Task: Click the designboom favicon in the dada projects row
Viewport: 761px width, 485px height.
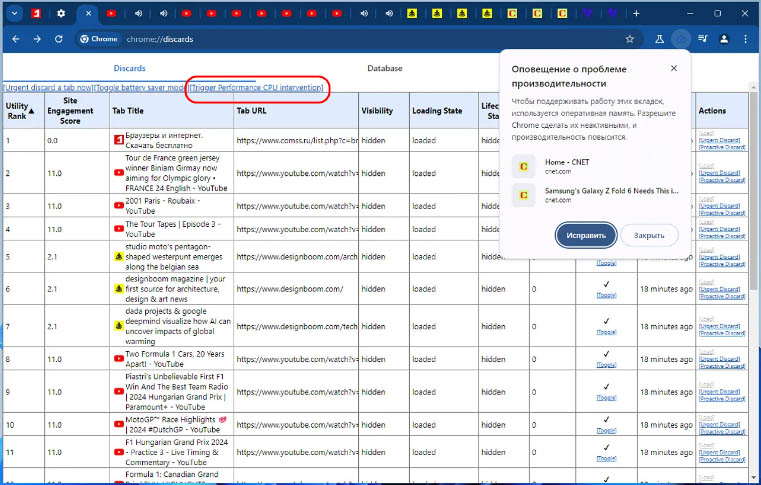Action: (118, 326)
